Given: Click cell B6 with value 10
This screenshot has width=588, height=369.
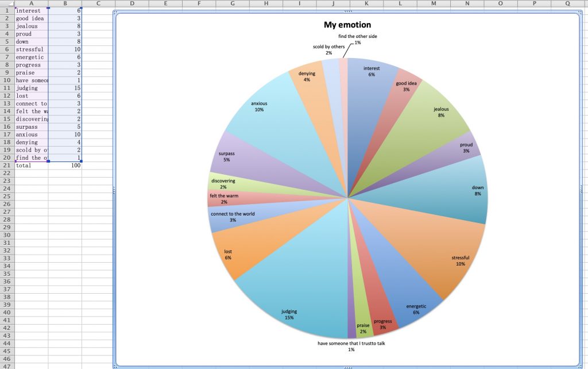Looking at the screenshot, I should (x=65, y=49).
